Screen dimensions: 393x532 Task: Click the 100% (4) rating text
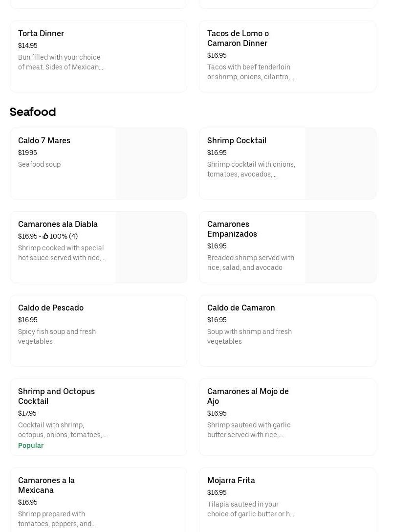point(64,237)
